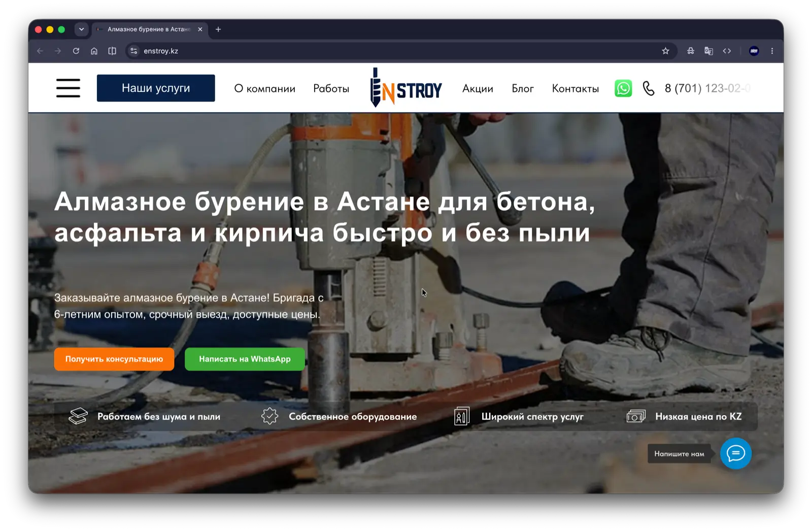Click the code brackets devtools icon
Image resolution: width=812 pixels, height=531 pixels.
pos(727,51)
